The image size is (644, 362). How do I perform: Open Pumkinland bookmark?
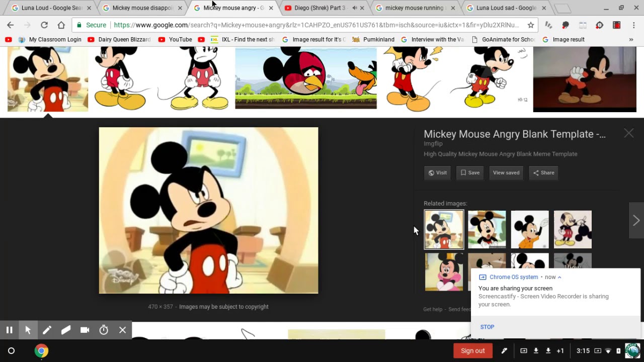373,39
